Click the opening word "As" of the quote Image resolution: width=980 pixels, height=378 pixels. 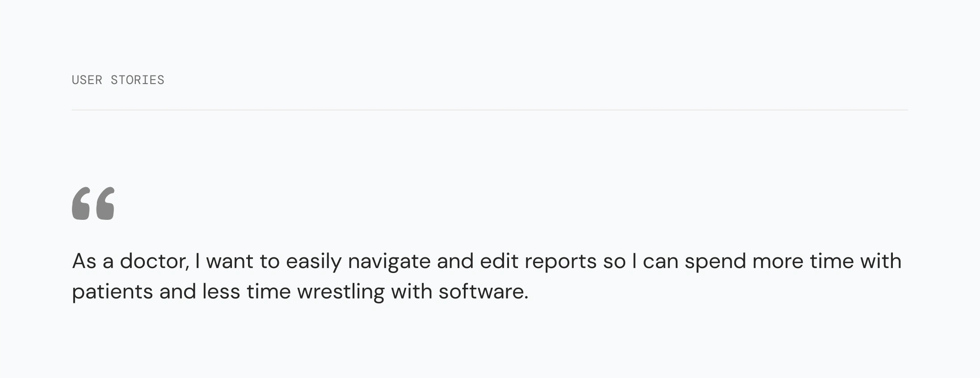84,261
